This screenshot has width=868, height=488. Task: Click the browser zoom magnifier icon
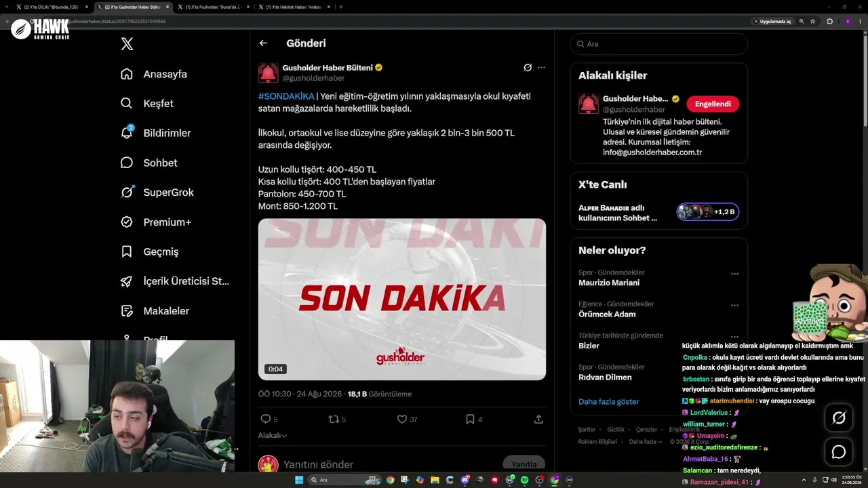[802, 22]
